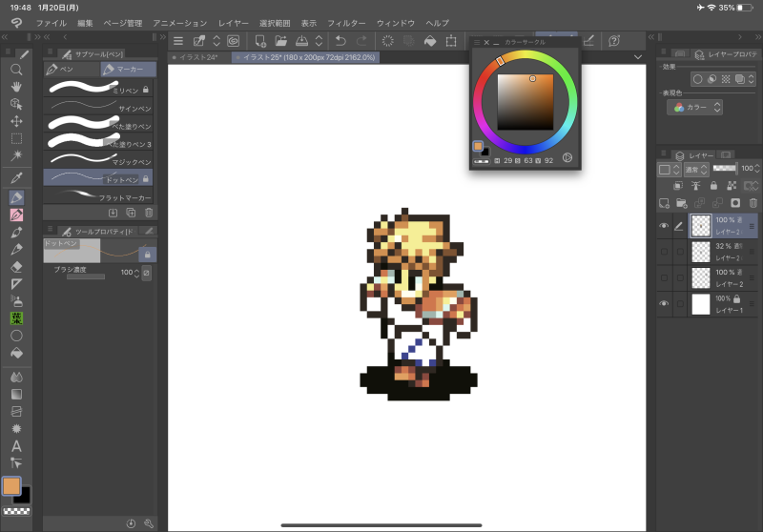
Task: Click the redo arrow in command bar
Action: pyautogui.click(x=361, y=41)
